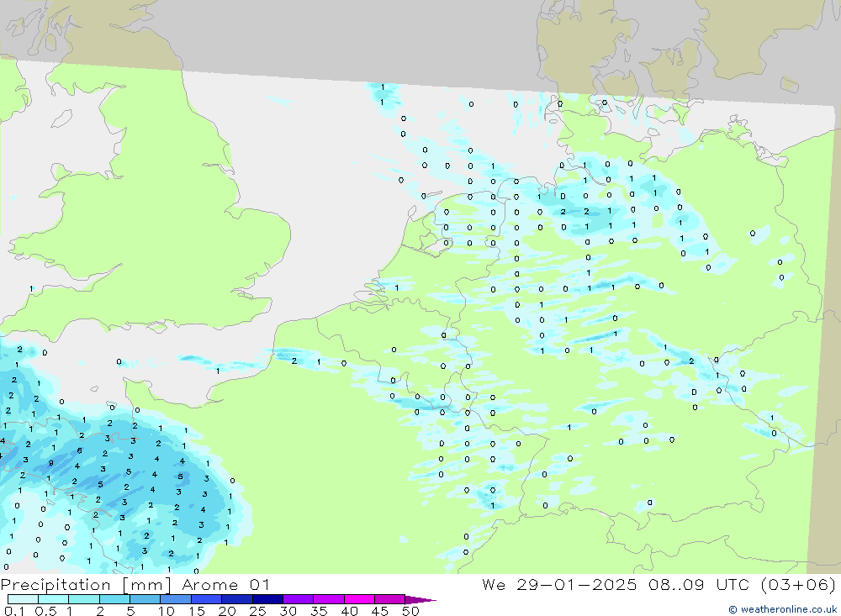
Task: Click the legend label "25"
Action: tap(257, 611)
